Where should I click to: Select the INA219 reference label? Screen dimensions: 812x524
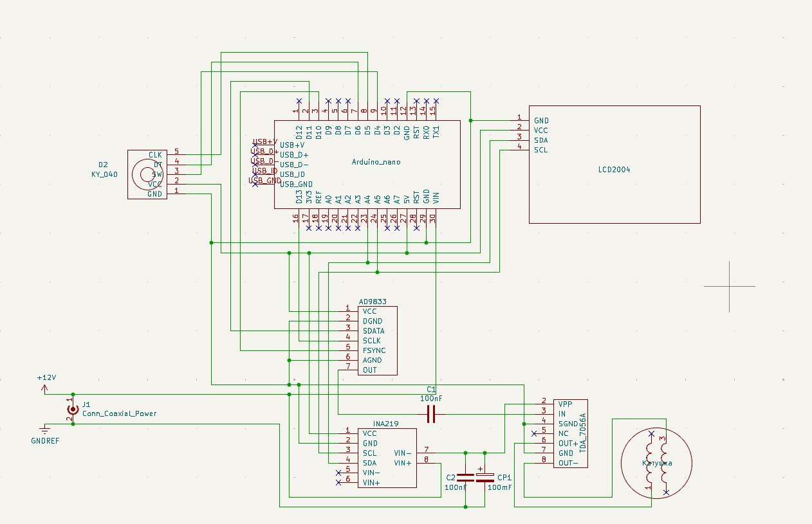(x=385, y=424)
